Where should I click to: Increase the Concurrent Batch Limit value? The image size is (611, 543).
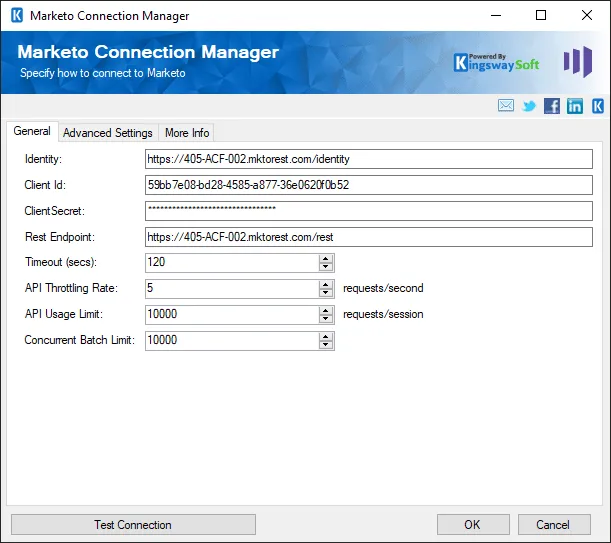326,336
